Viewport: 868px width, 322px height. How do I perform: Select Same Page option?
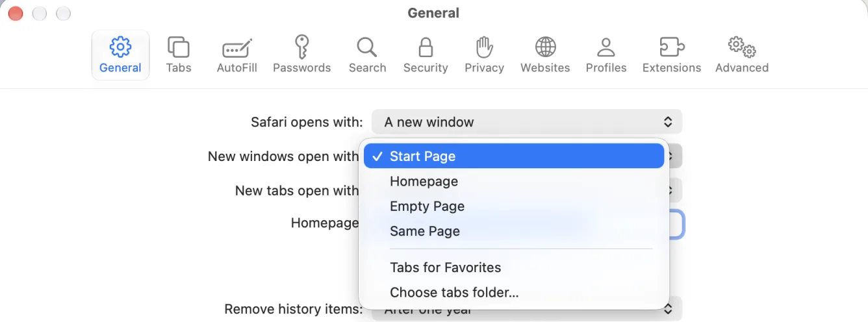[x=514, y=231]
